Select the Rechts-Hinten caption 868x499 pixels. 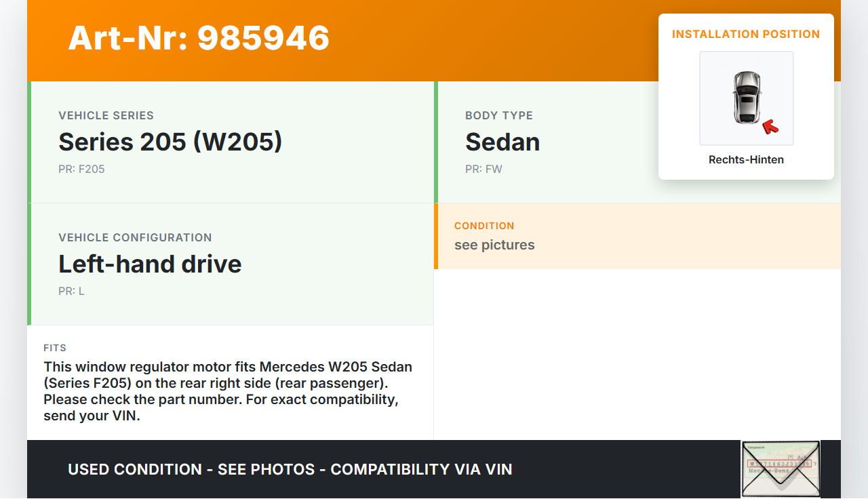[x=746, y=160]
